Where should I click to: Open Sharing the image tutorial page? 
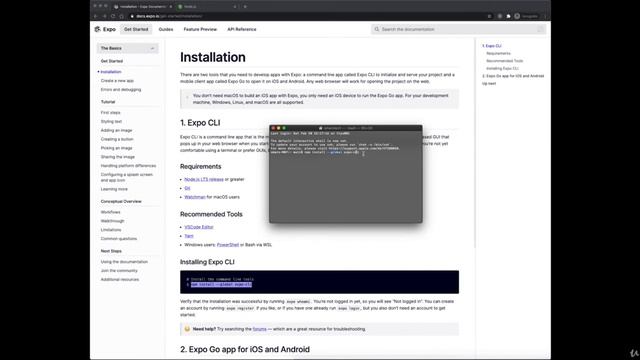(x=118, y=157)
